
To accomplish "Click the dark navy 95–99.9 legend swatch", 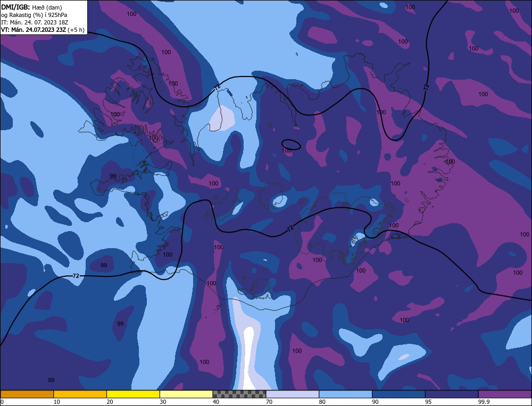I will pyautogui.click(x=452, y=394).
